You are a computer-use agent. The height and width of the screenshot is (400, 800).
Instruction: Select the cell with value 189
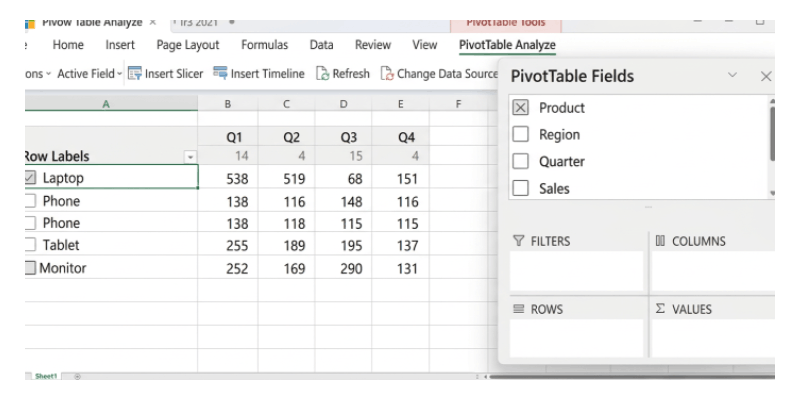click(x=286, y=245)
